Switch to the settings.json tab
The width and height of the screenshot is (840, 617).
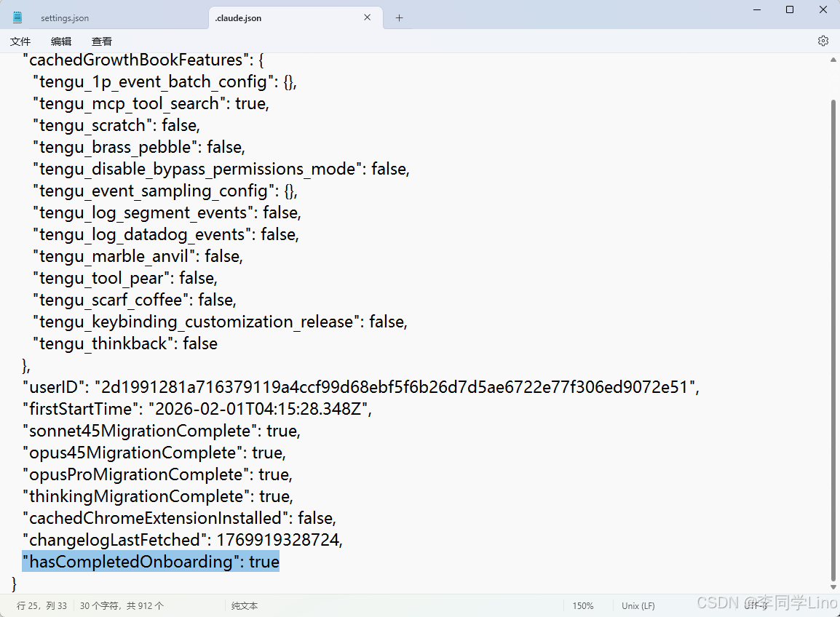pos(65,18)
